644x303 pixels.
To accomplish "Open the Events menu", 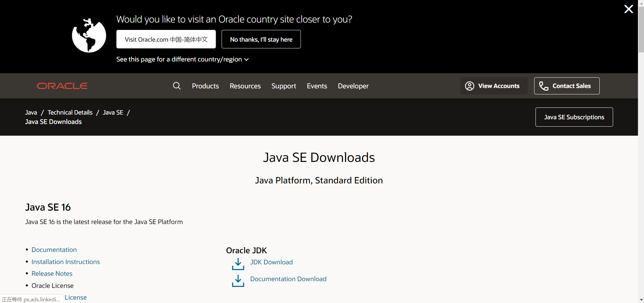I will point(317,86).
